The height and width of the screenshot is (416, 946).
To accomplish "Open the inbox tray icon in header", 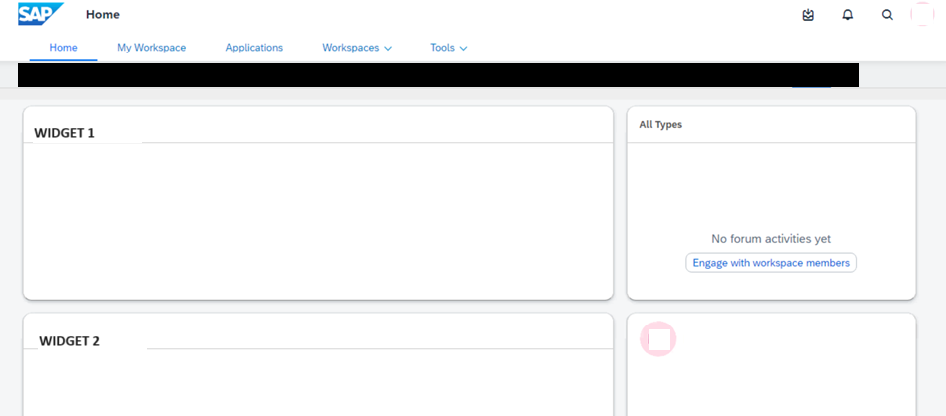I will [808, 15].
